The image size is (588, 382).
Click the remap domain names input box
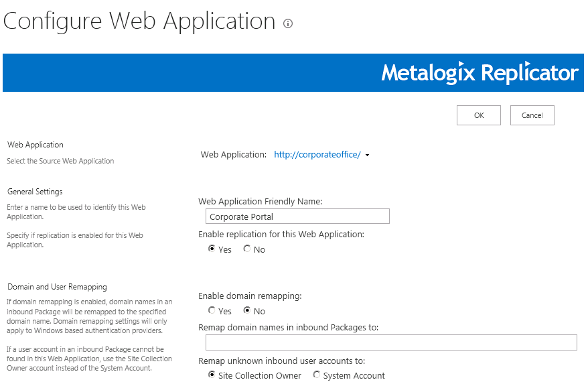(x=391, y=342)
